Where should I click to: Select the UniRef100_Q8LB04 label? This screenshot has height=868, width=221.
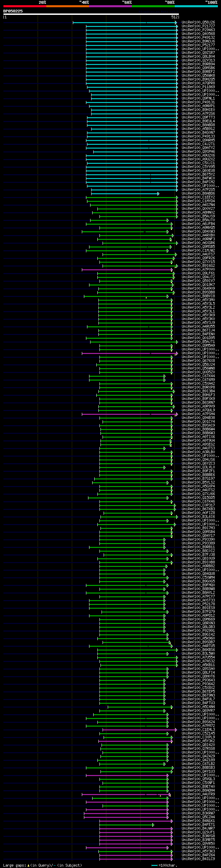(x=198, y=56)
